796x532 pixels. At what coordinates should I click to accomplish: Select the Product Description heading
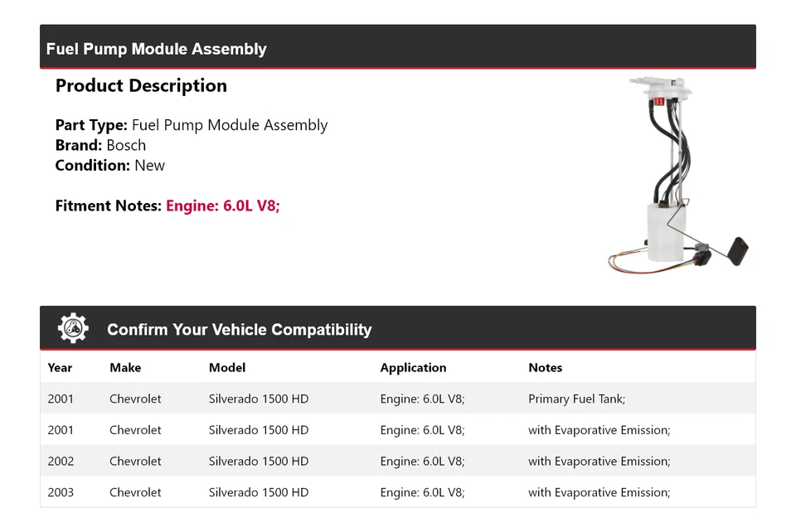(141, 86)
